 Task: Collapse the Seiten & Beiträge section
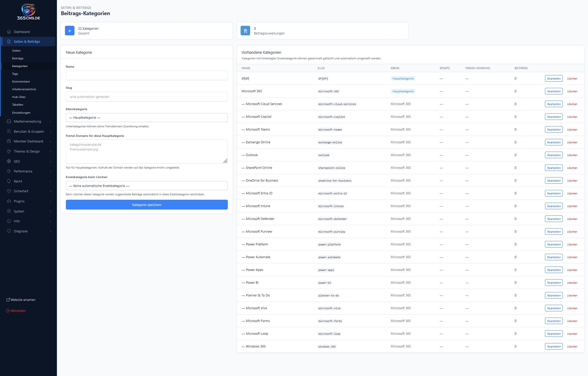click(x=51, y=42)
